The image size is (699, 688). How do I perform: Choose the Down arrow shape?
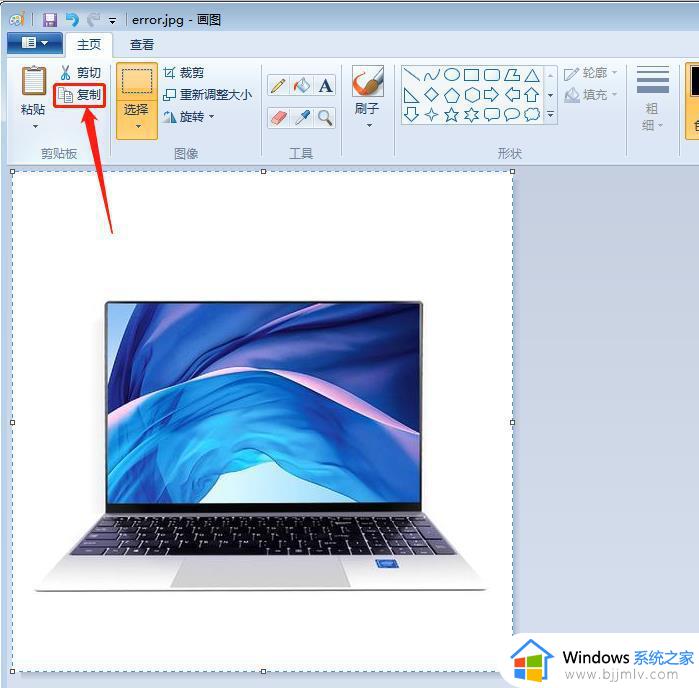pos(411,115)
